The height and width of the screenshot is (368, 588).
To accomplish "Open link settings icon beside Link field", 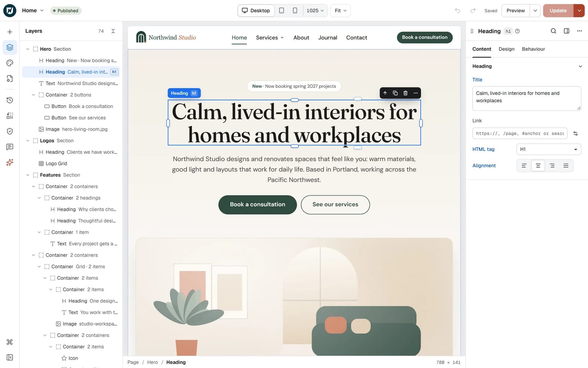I will coord(576,134).
